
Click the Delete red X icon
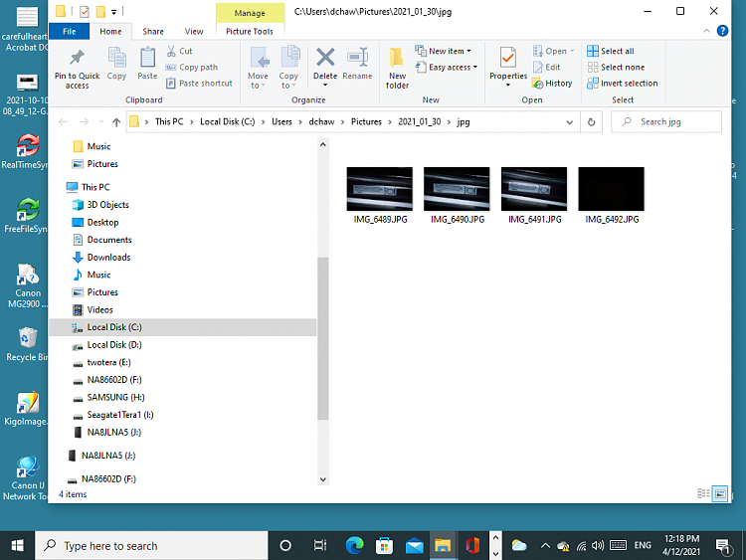325,58
